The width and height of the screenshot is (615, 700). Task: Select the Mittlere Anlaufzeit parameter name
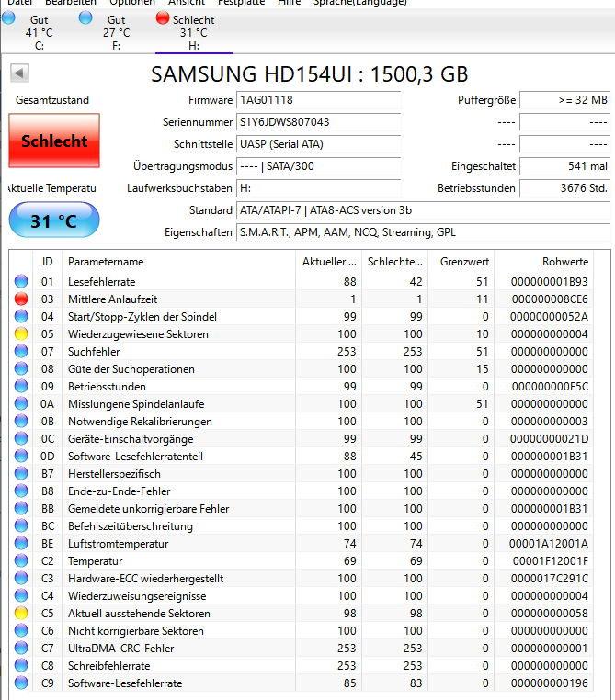coord(112,299)
